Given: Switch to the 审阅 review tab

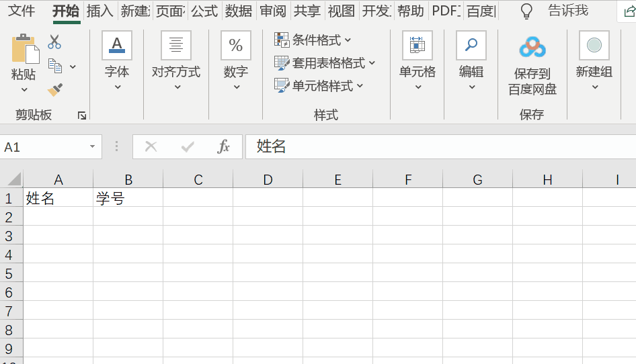Looking at the screenshot, I should click(x=273, y=11).
